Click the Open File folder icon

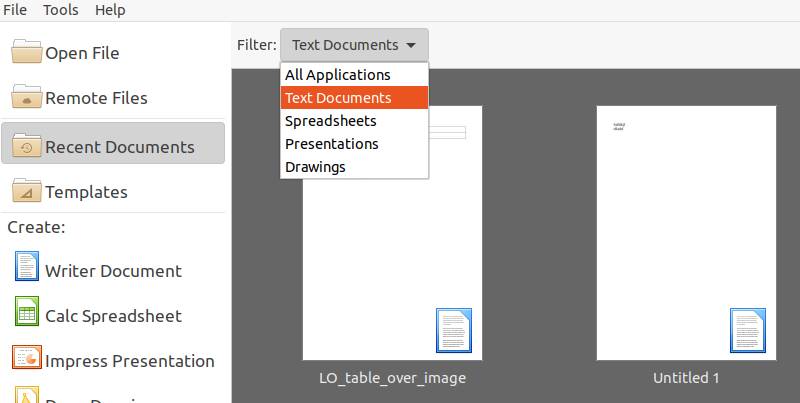pos(27,52)
